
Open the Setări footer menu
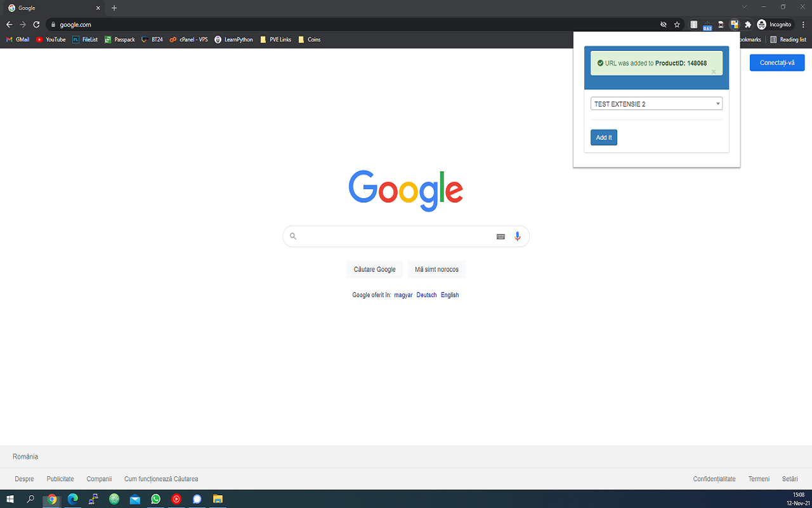790,479
